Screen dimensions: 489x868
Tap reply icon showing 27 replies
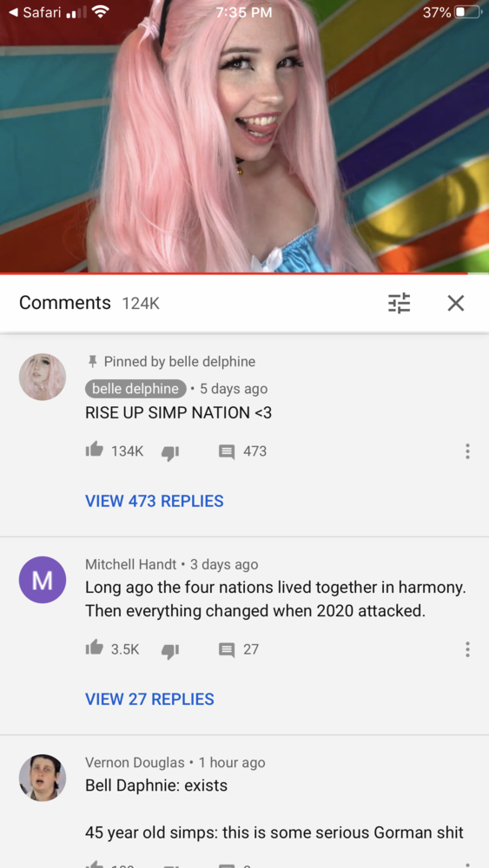(227, 649)
